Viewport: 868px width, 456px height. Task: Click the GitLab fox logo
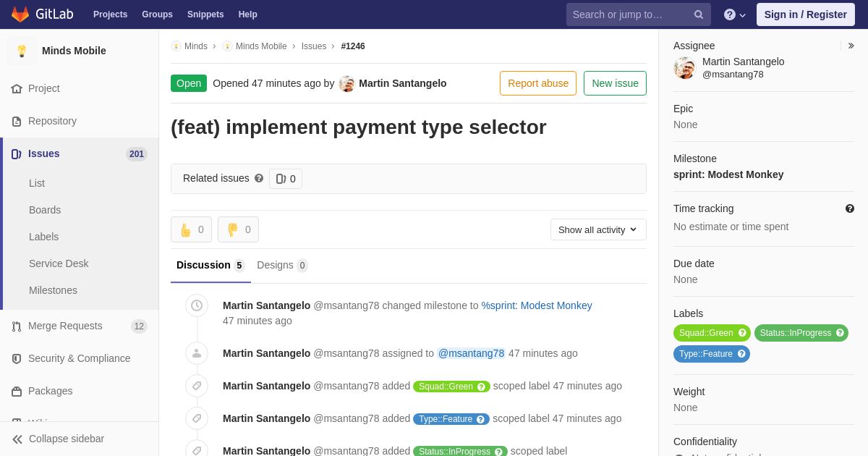tap(20, 14)
